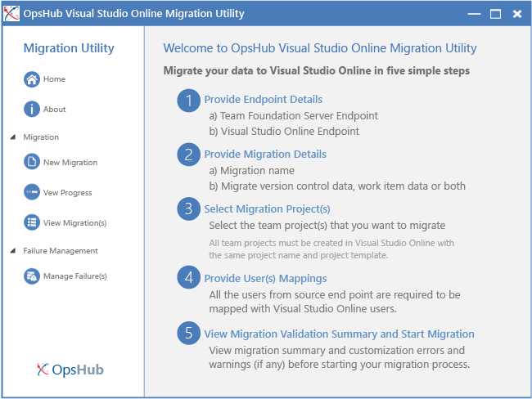Collapse the Failure Management section arrow
Viewport: 532px width, 399px height.
[13, 250]
